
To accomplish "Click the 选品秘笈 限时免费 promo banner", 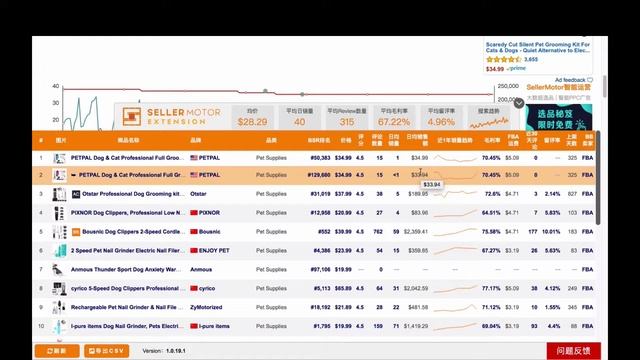I will tap(558, 117).
